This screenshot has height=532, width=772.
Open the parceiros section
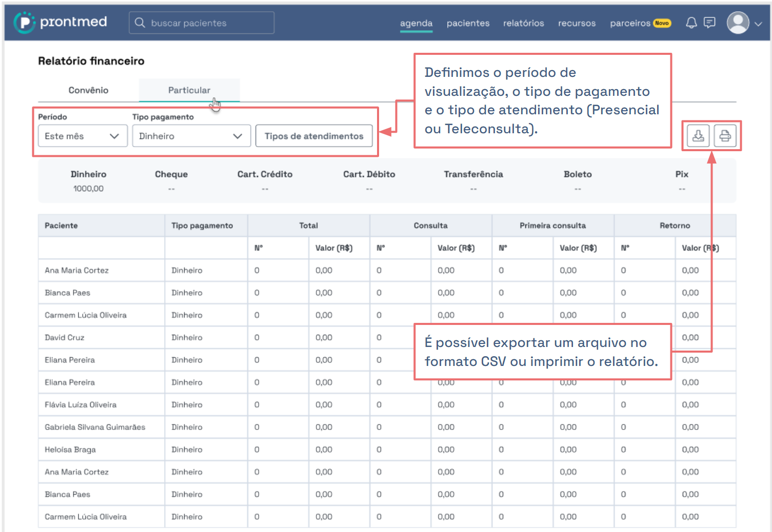(x=630, y=23)
